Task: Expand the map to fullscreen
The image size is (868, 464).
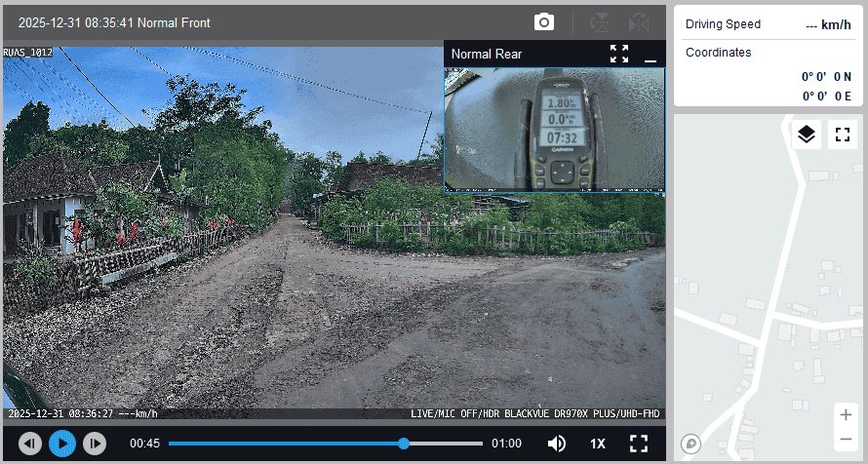Action: [843, 135]
